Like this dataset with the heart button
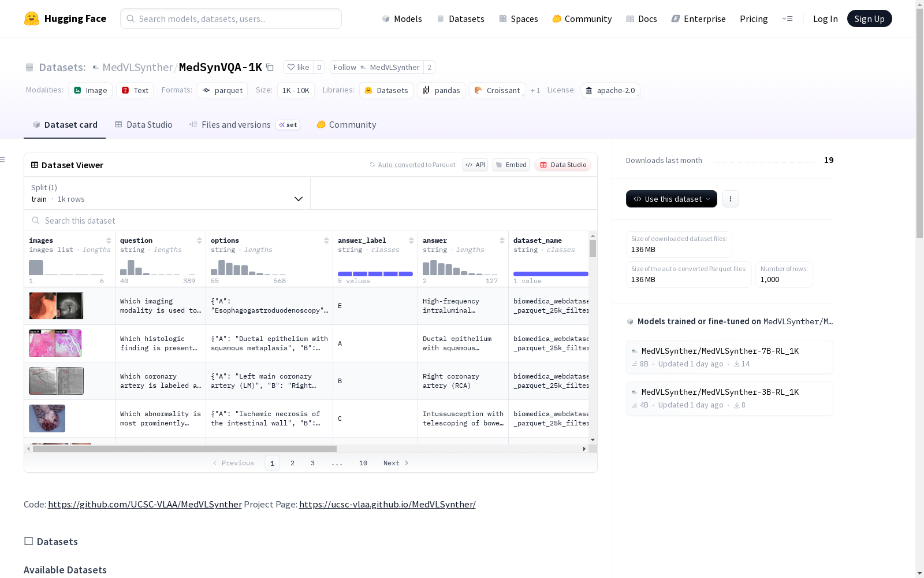The width and height of the screenshot is (924, 578). (x=299, y=67)
